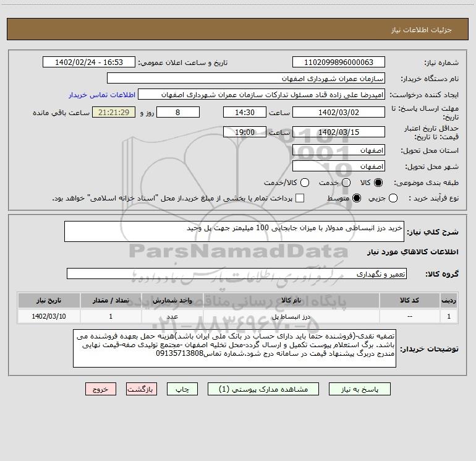Click the شماره نیاز field 1102099896000063
This screenshot has height=461, width=476.
point(339,62)
